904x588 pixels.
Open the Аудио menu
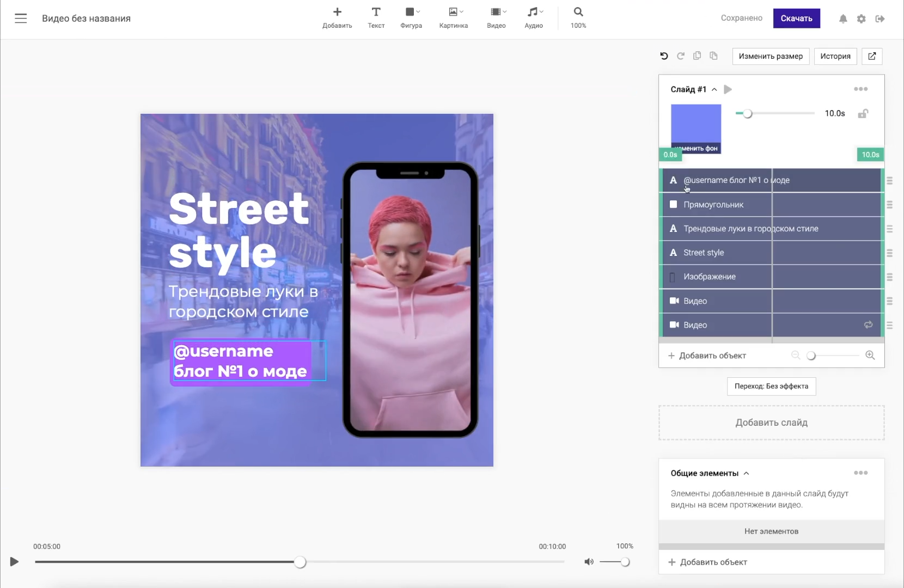[534, 18]
